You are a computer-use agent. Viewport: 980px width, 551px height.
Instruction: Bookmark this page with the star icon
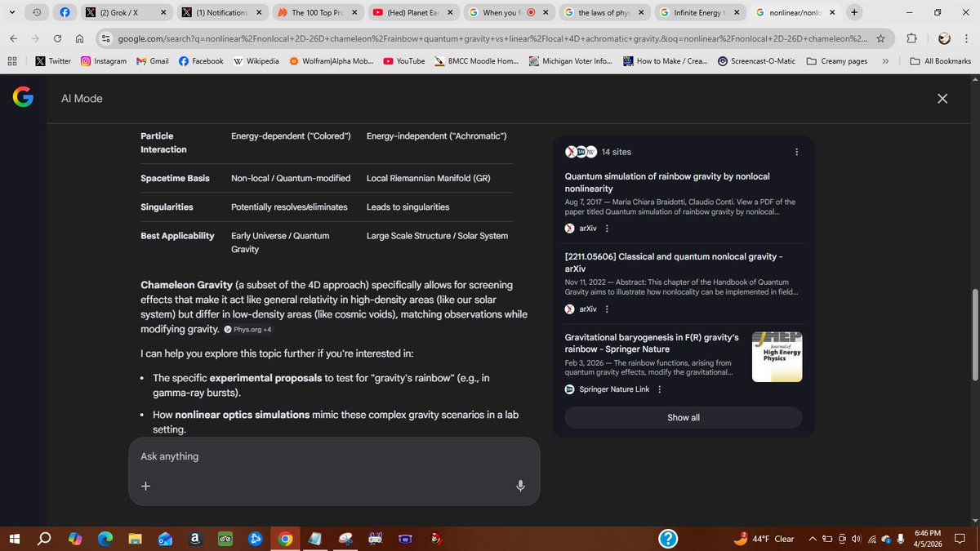(880, 38)
